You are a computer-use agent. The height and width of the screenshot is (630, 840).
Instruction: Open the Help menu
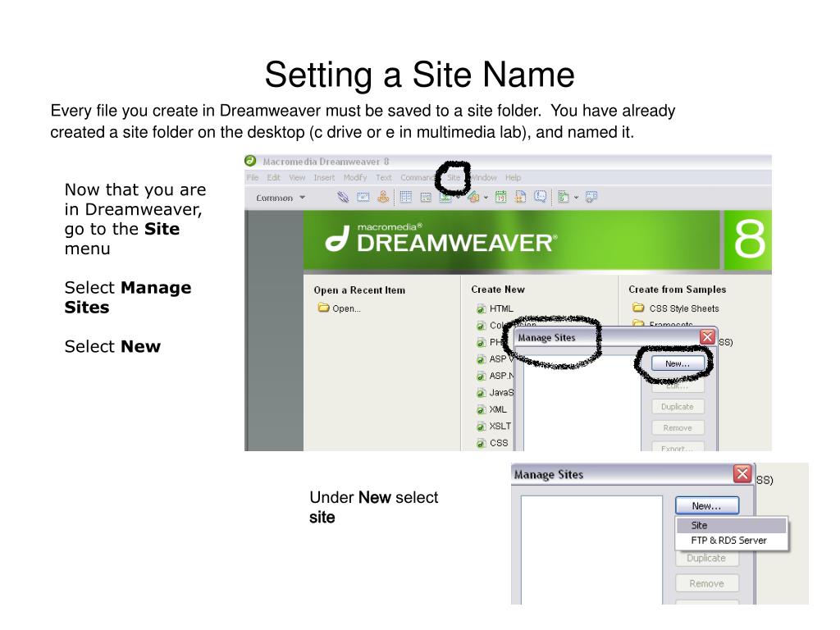coord(514,177)
